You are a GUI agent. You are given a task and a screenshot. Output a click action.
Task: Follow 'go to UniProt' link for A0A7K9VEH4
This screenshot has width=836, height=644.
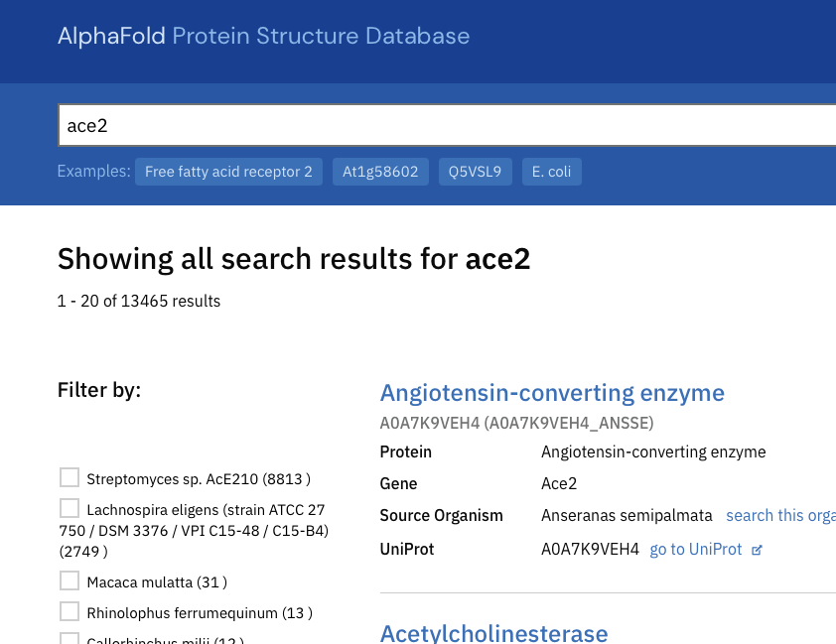coord(696,549)
